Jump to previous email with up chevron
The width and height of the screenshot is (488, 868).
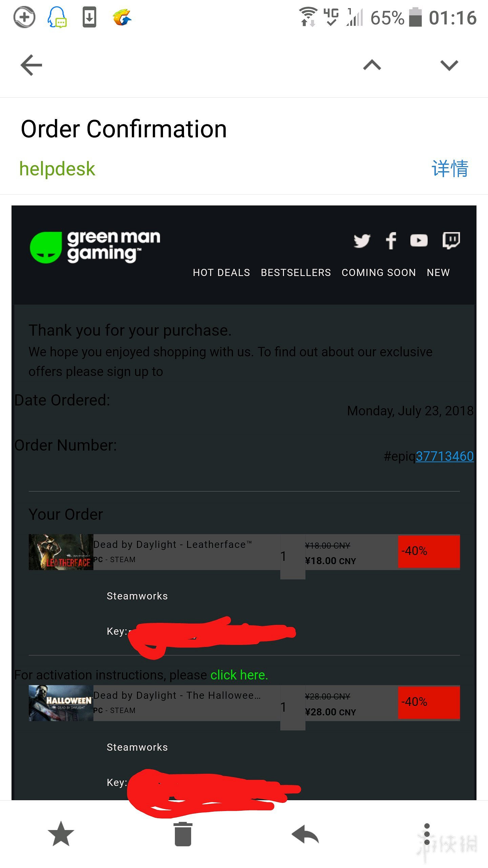tap(372, 65)
